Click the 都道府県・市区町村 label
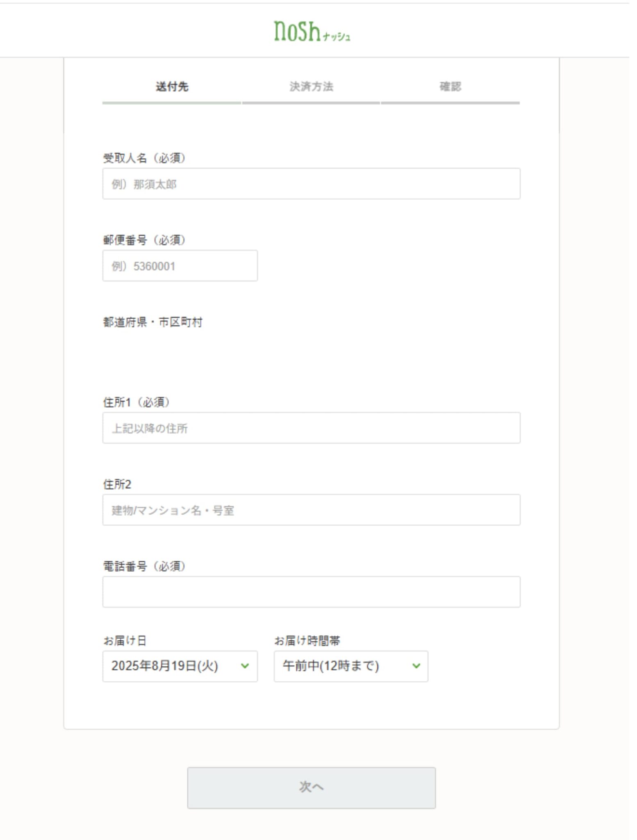 point(152,322)
